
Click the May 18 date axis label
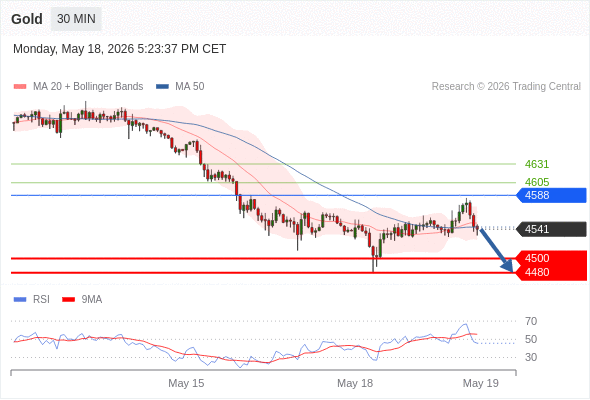355,383
